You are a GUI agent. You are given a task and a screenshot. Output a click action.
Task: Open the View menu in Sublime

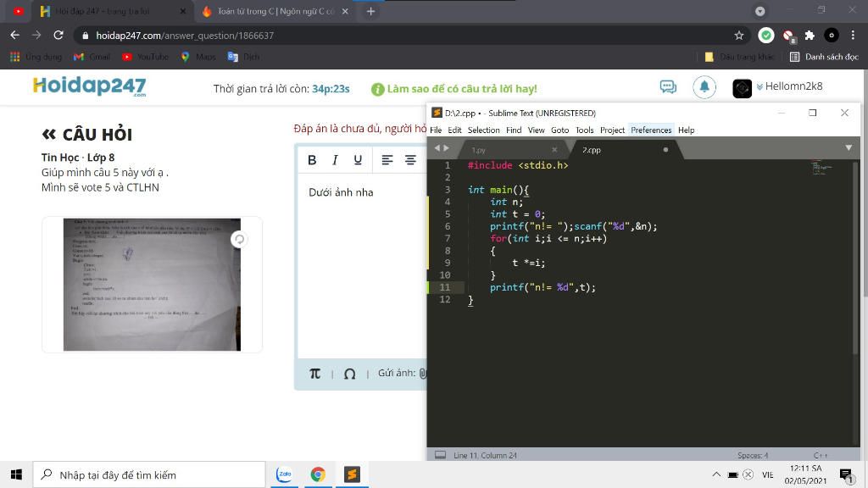tap(536, 130)
